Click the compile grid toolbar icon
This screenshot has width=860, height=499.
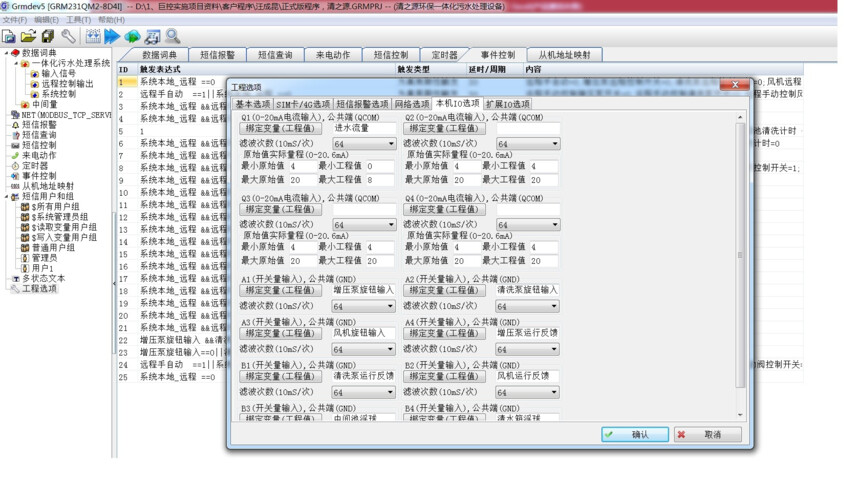[93, 37]
